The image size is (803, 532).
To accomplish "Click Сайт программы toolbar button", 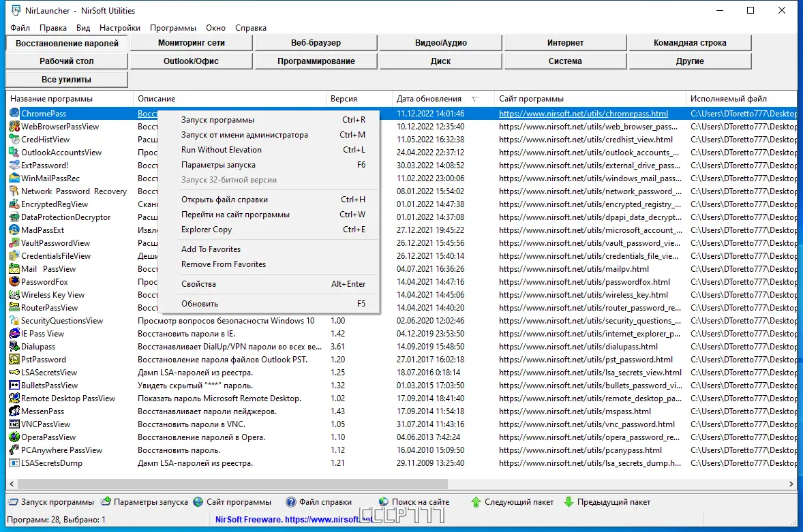I will pos(232,502).
